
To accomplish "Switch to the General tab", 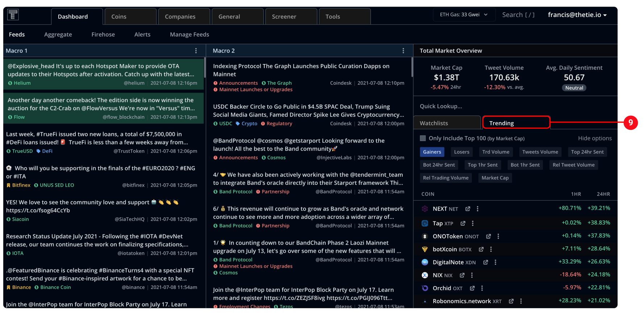I will coord(238,17).
